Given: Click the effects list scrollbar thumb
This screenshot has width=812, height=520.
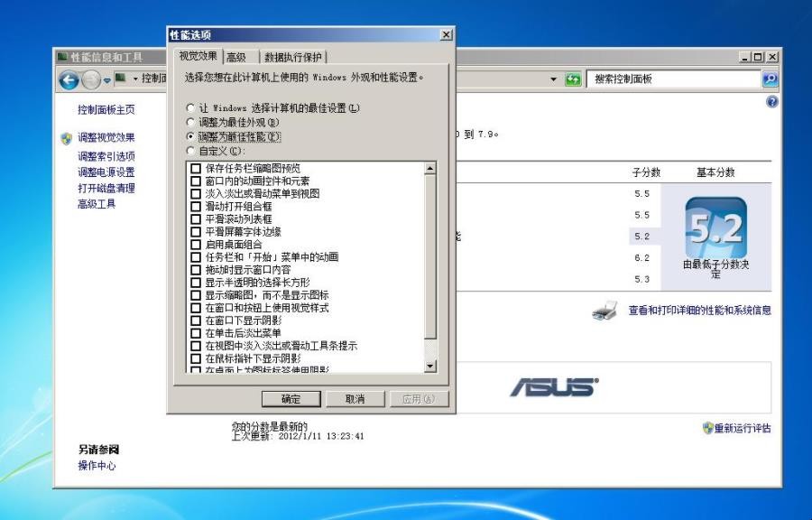Looking at the screenshot, I should pyautogui.click(x=429, y=257).
